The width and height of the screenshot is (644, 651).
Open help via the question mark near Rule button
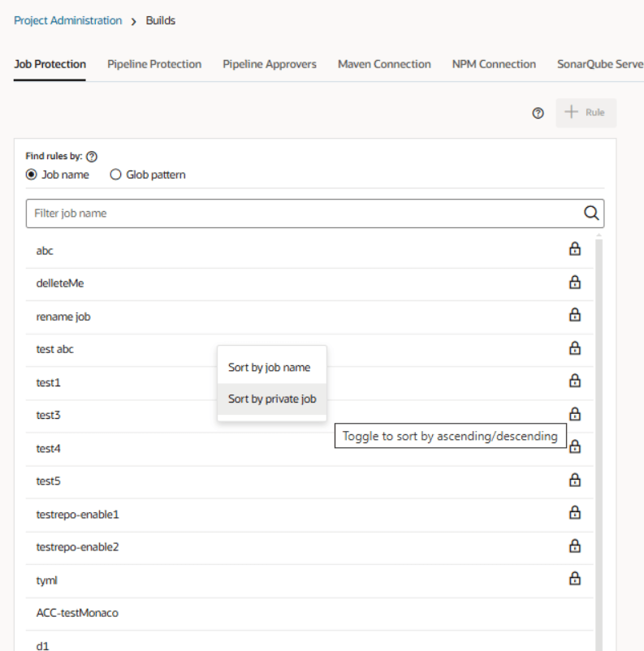[x=538, y=113]
